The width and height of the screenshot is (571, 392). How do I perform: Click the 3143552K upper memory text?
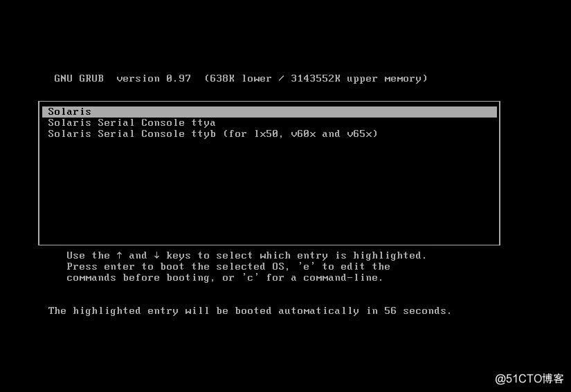(359, 79)
